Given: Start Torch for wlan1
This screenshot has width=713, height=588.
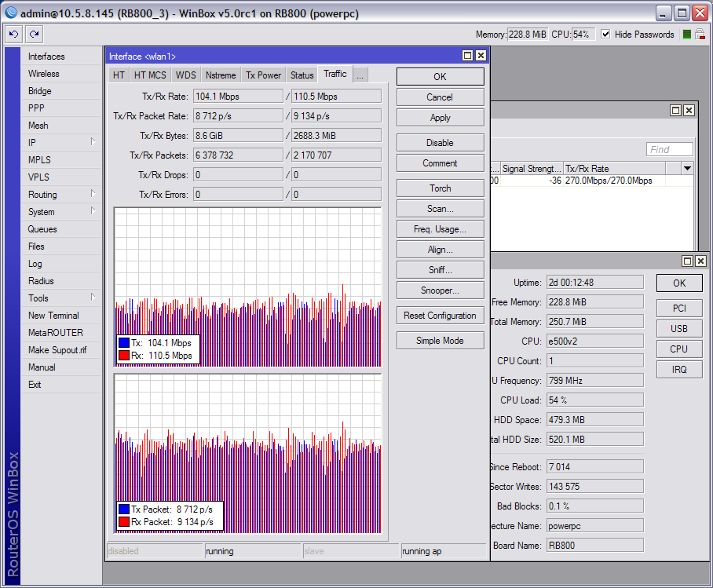Looking at the screenshot, I should click(440, 188).
